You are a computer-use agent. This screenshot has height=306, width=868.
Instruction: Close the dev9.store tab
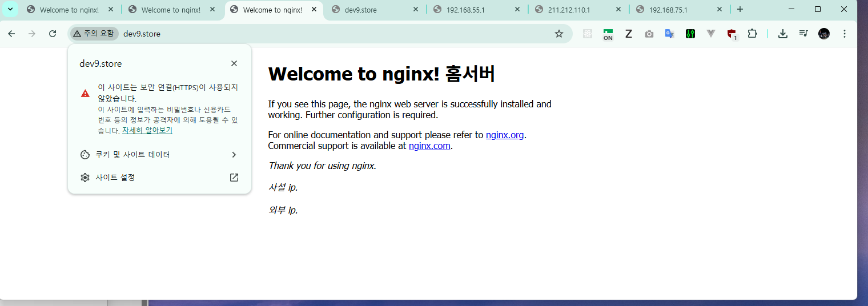tap(415, 10)
